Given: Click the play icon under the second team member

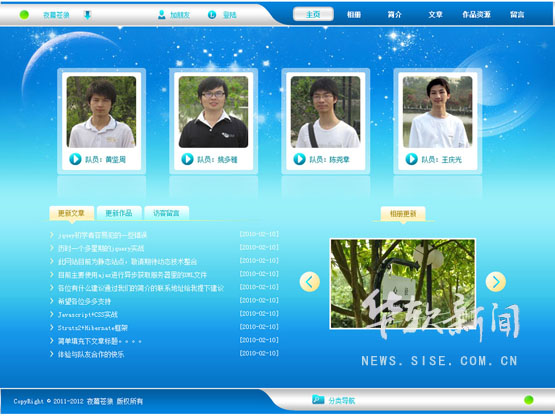Looking at the screenshot, I should pyautogui.click(x=187, y=159).
